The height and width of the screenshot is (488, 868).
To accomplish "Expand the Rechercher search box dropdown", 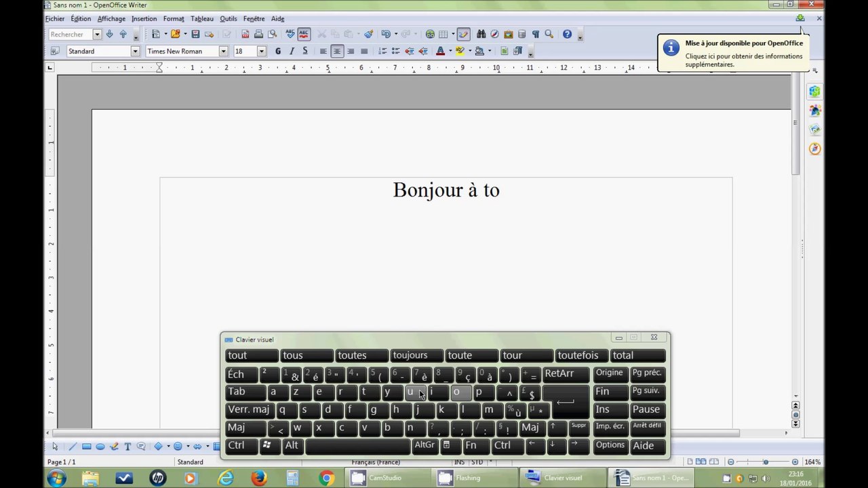I will click(x=97, y=34).
